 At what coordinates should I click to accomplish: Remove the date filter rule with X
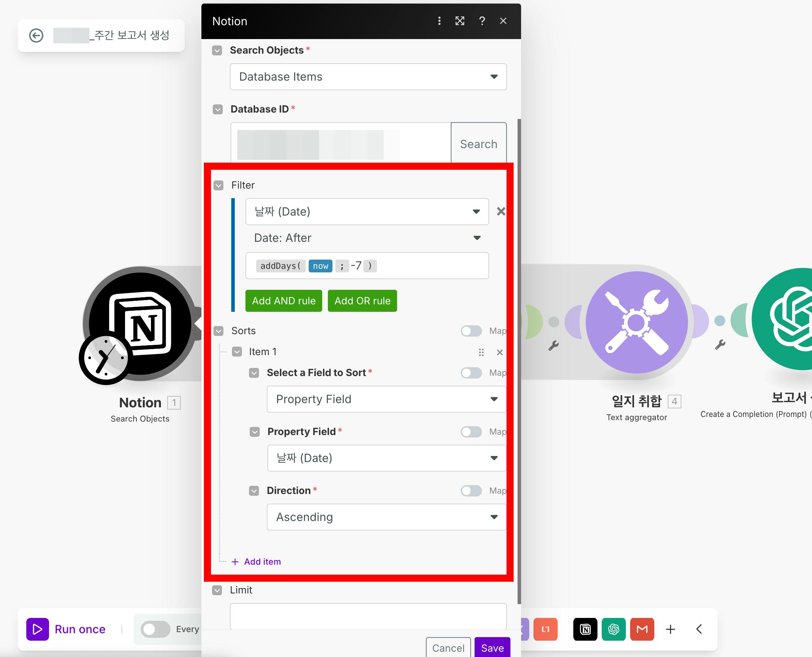click(501, 212)
